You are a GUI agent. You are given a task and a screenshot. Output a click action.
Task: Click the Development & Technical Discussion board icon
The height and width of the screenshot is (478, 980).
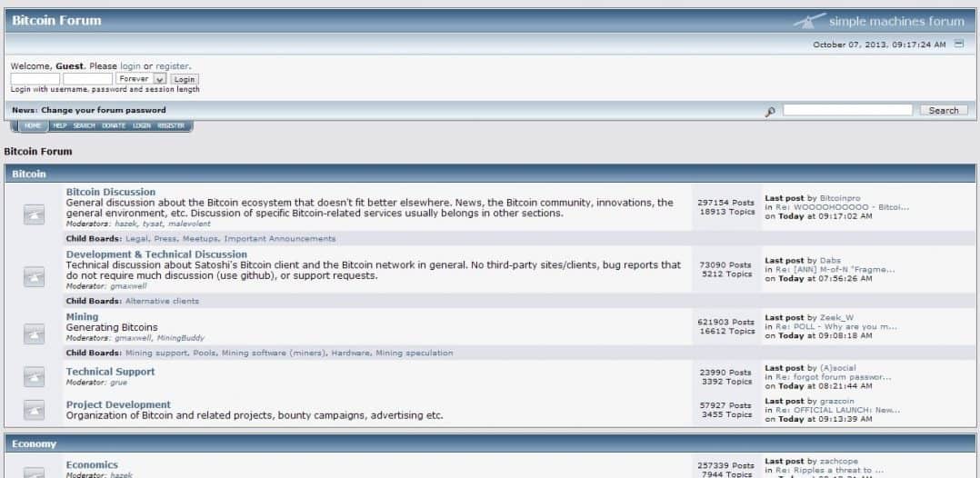click(34, 277)
